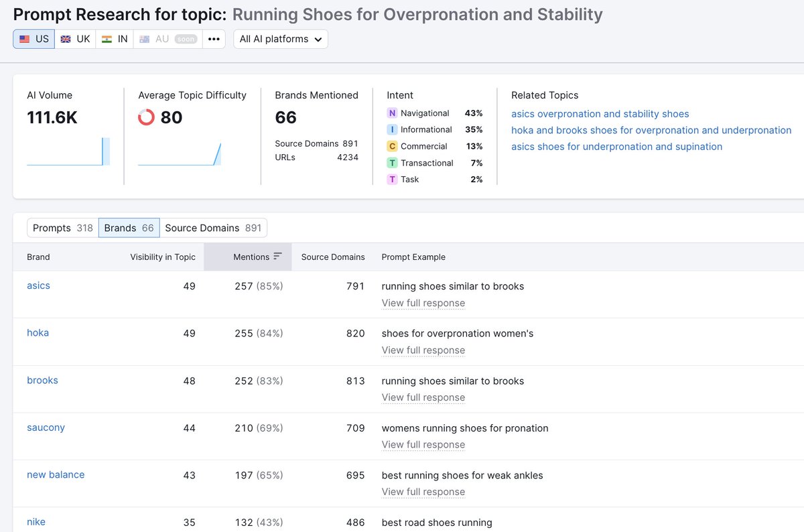Click the Navigational intent icon
The image size is (804, 532).
tap(392, 113)
